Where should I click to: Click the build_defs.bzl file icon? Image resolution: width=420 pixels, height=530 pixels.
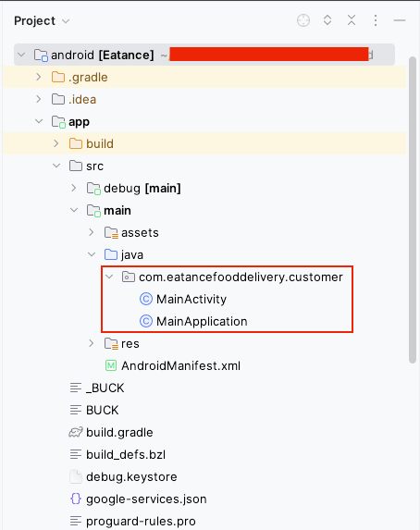(76, 454)
